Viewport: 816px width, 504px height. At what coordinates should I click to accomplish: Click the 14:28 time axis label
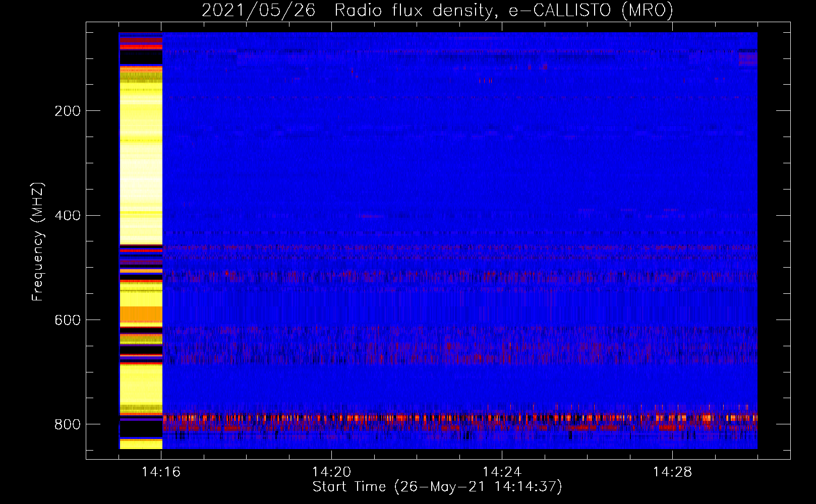673,472
